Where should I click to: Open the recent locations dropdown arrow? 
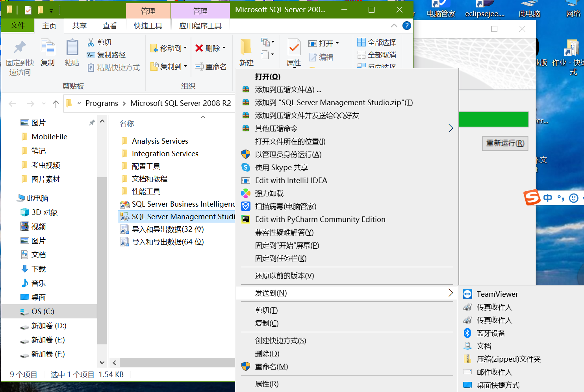pos(44,104)
